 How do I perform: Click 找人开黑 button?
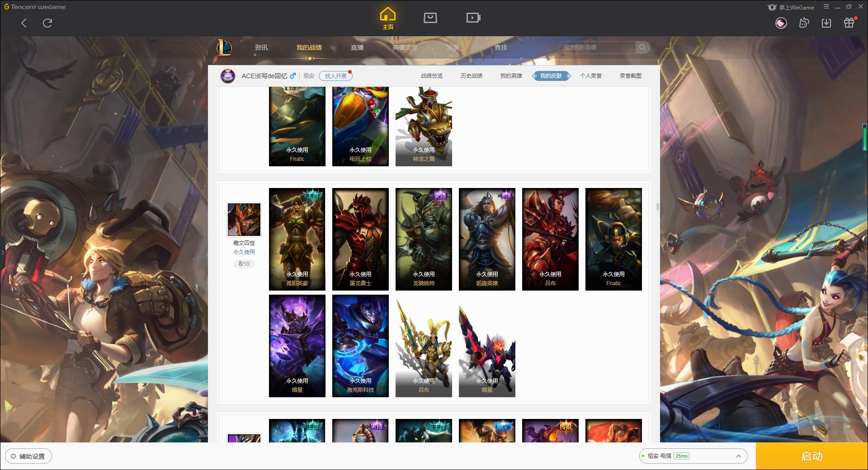pos(335,76)
